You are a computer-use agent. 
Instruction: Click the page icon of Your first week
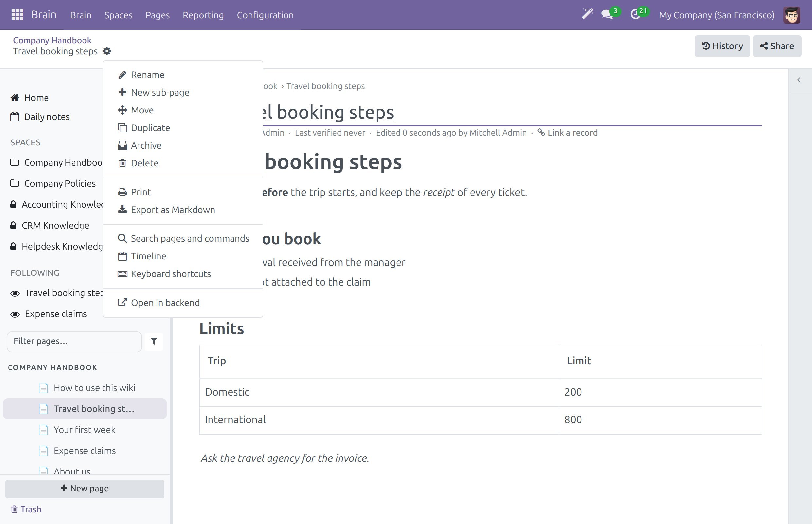pyautogui.click(x=44, y=430)
